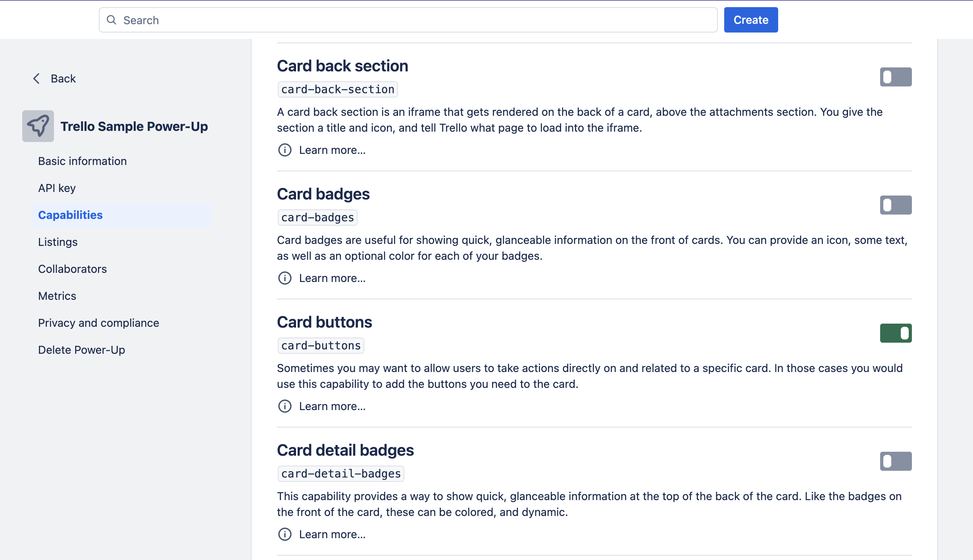Screen dimensions: 973x560
Task: Click the Trello Sample Power-Up icon
Action: (37, 126)
